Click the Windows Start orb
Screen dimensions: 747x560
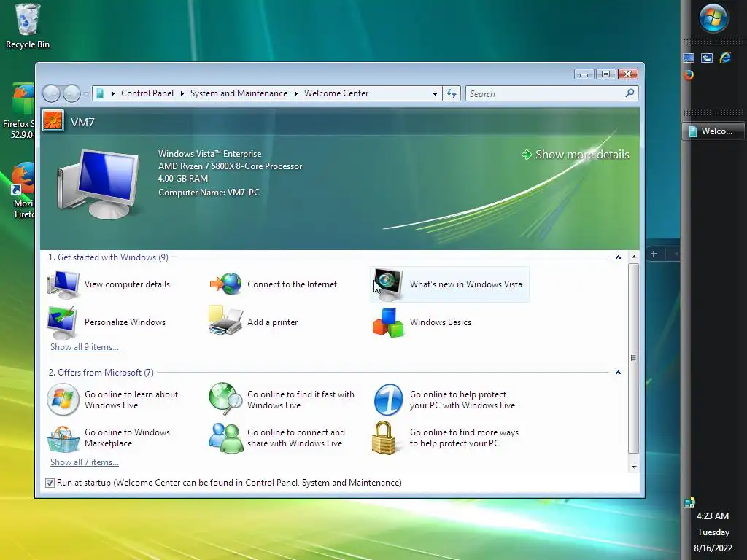tap(713, 18)
